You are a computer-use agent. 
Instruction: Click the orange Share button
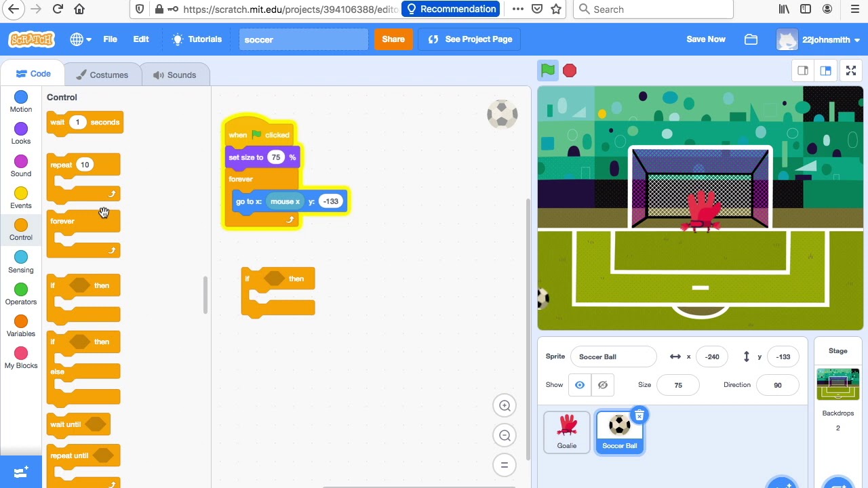point(393,39)
